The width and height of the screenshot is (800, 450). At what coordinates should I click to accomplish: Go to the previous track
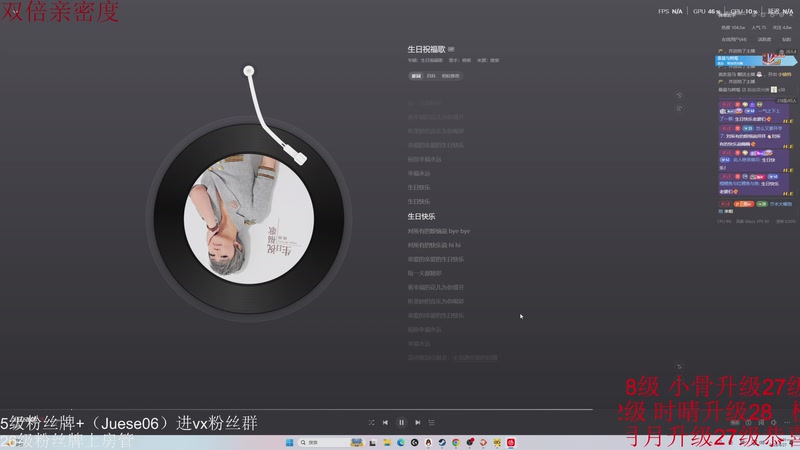tap(385, 422)
